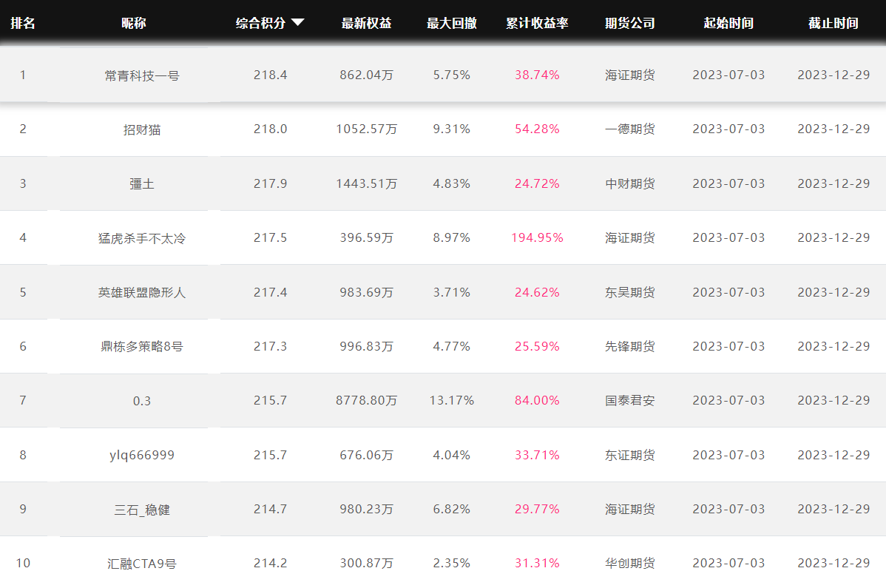Click equity value 862.04万
The image size is (886, 588).
(366, 75)
